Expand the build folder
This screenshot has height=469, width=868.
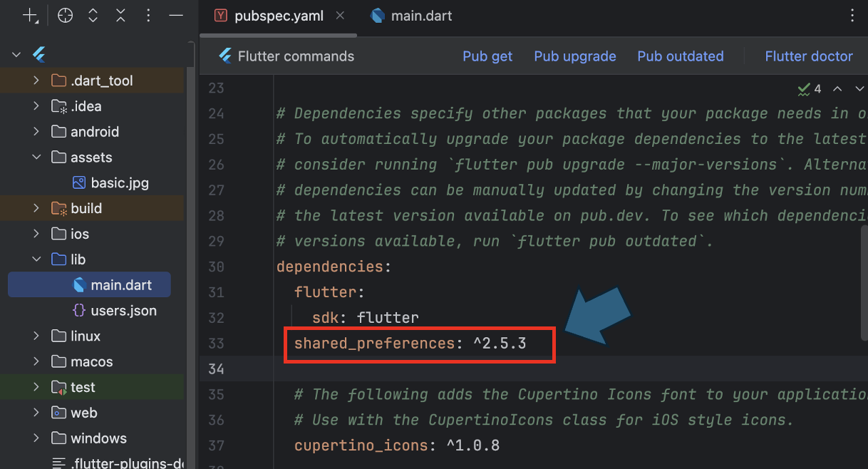(x=36, y=208)
